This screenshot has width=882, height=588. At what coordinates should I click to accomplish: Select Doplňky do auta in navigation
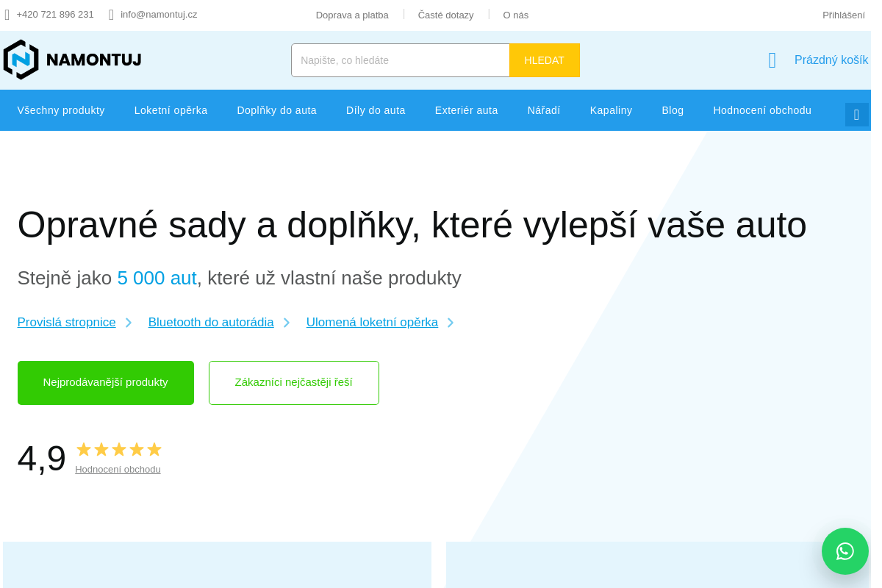coord(276,110)
